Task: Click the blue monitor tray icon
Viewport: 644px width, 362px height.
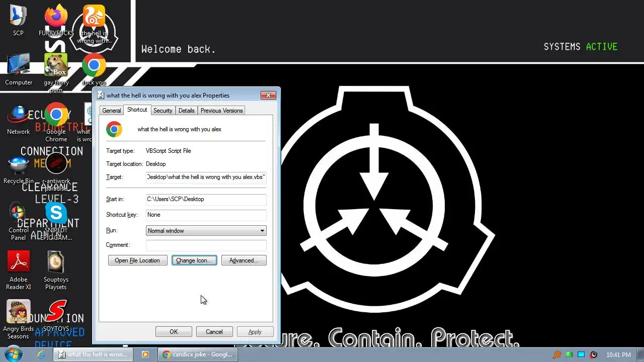Action: (581, 354)
